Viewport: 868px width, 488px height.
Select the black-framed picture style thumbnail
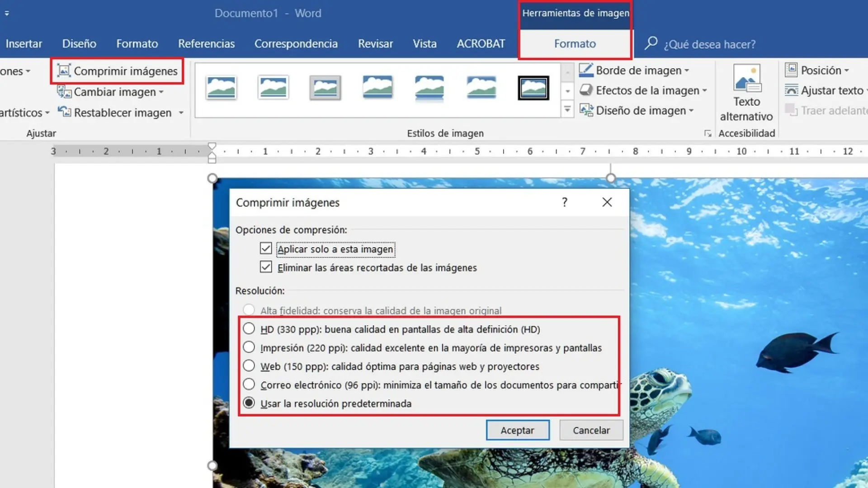tap(533, 88)
